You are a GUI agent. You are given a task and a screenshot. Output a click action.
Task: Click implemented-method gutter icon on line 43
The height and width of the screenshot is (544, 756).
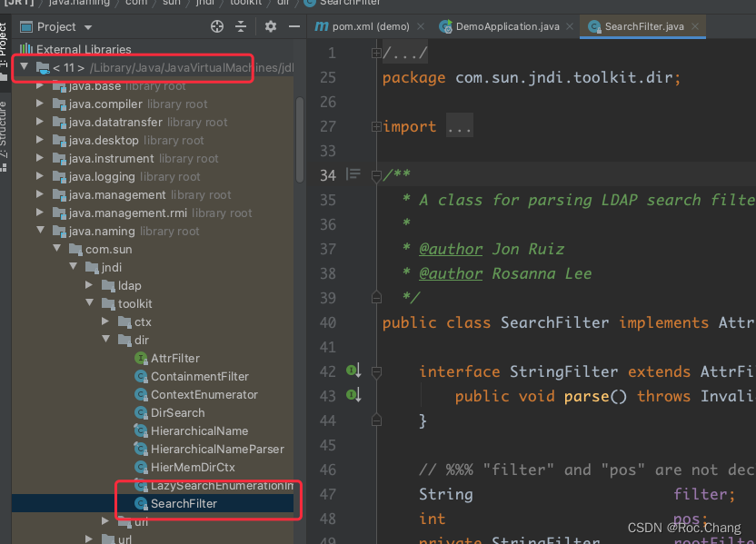[353, 395]
